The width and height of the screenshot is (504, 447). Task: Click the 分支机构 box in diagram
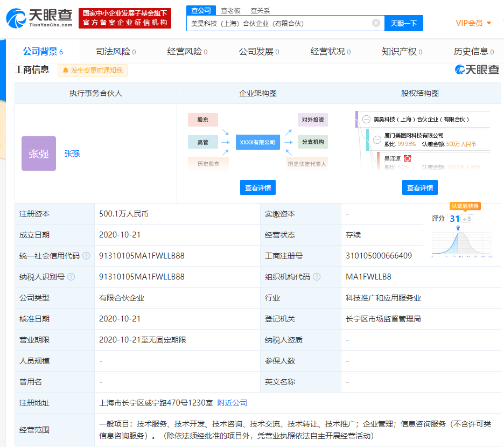313,142
